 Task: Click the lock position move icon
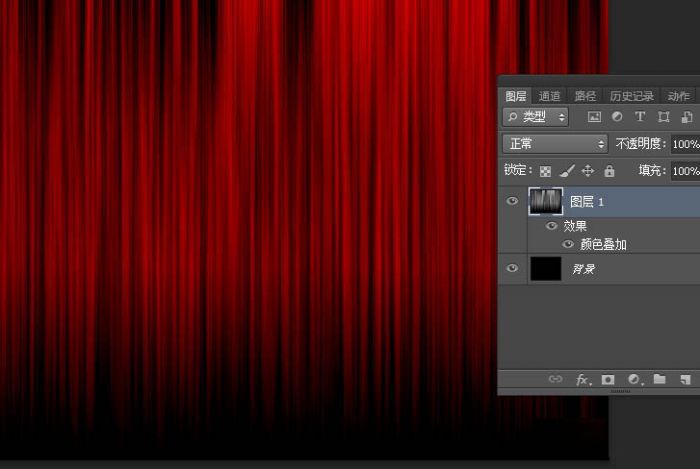[x=588, y=171]
